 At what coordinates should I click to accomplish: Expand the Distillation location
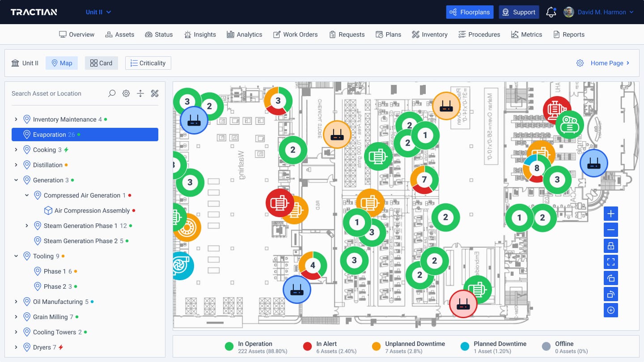16,165
